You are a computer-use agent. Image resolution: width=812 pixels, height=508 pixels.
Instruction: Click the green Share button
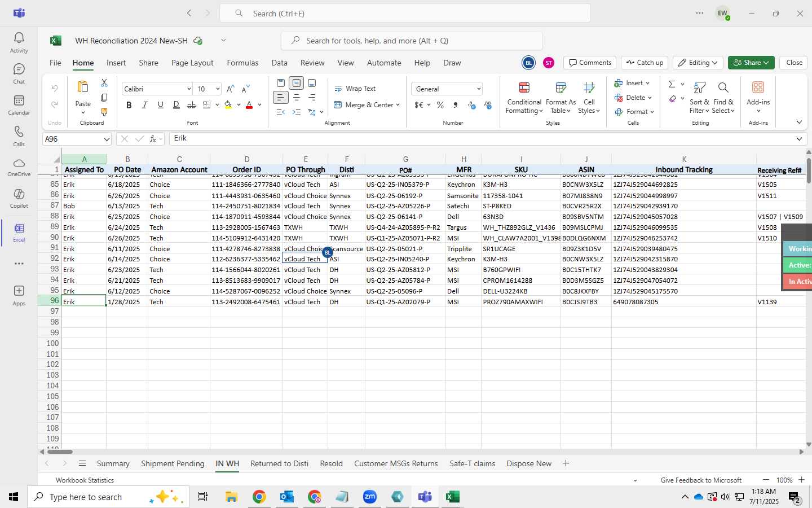tap(751, 63)
